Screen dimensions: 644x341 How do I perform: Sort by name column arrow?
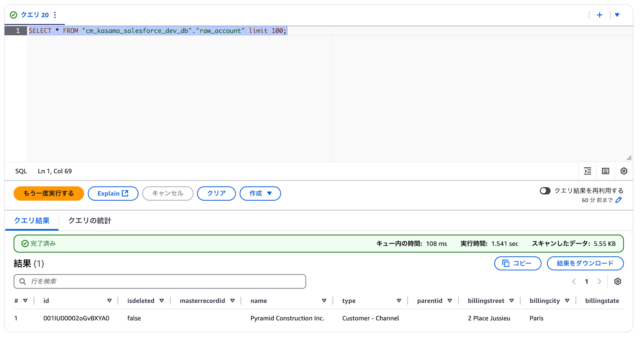(x=324, y=301)
